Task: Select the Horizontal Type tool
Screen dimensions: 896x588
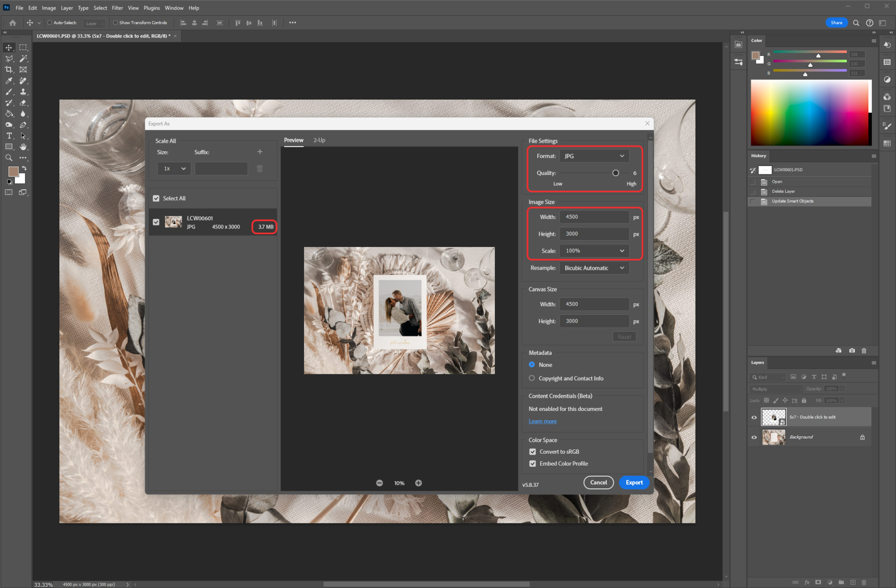Action: (x=8, y=136)
